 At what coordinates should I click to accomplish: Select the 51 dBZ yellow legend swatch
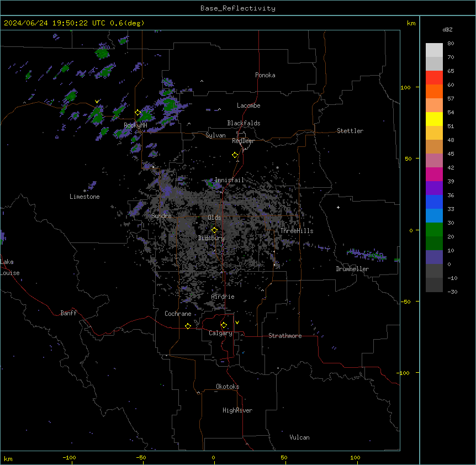tap(434, 119)
